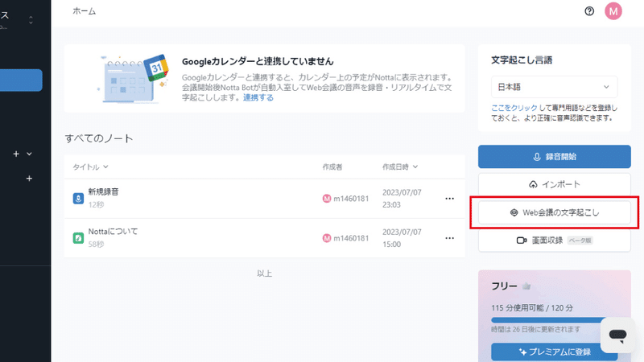Open more options for Nottaについて row
Viewport: 644px width, 362px height.
point(450,238)
